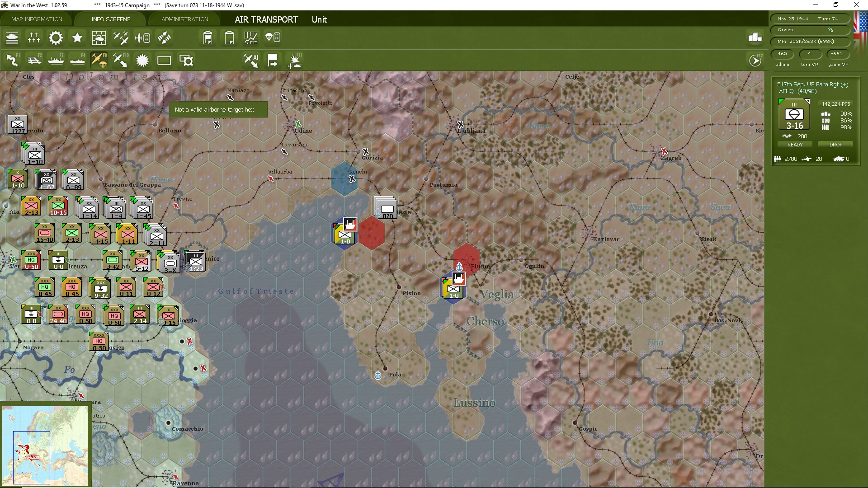Toggle the AI air directive icon
This screenshot has width=868, height=488.
point(250,60)
